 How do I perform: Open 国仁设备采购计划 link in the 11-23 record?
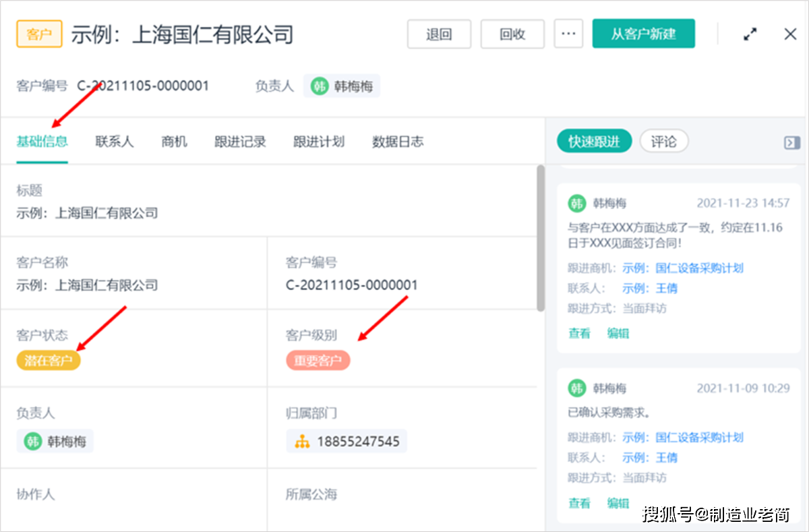683,268
